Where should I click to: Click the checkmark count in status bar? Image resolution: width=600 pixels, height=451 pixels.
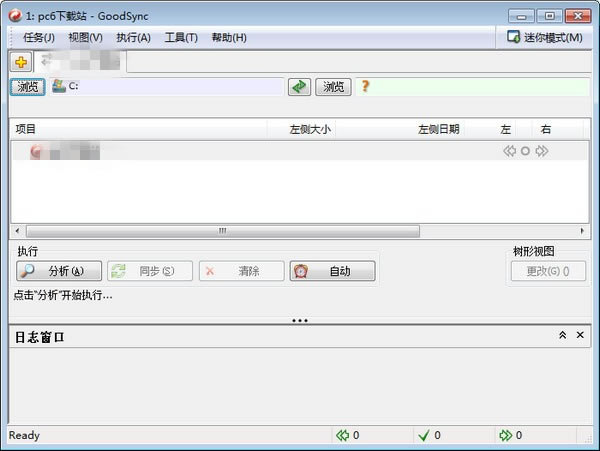(x=429, y=435)
